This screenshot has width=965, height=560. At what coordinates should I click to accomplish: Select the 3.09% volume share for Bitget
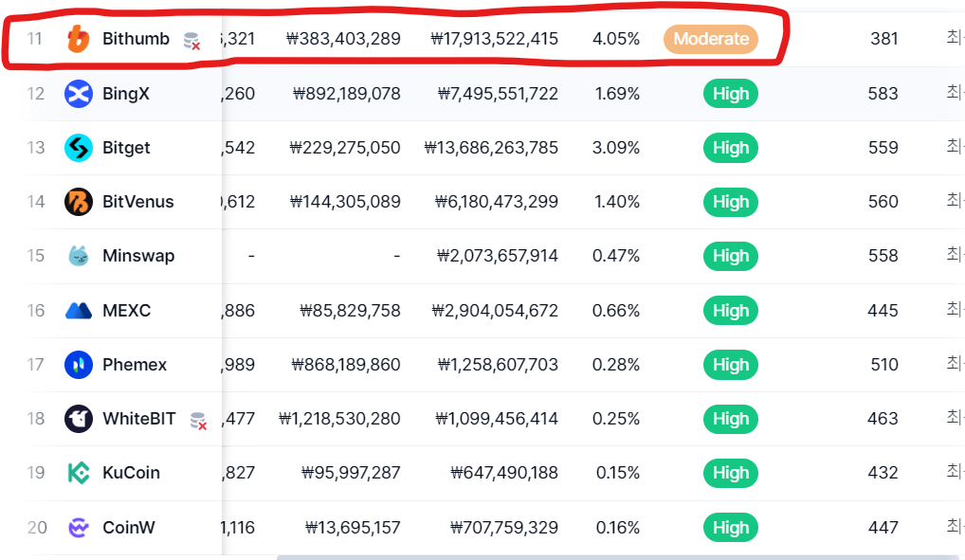616,148
